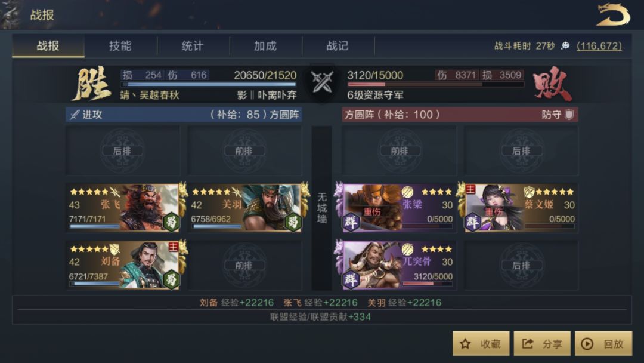The height and width of the screenshot is (363, 644).
Task: Click the play icon on 回放
Action: tap(587, 344)
